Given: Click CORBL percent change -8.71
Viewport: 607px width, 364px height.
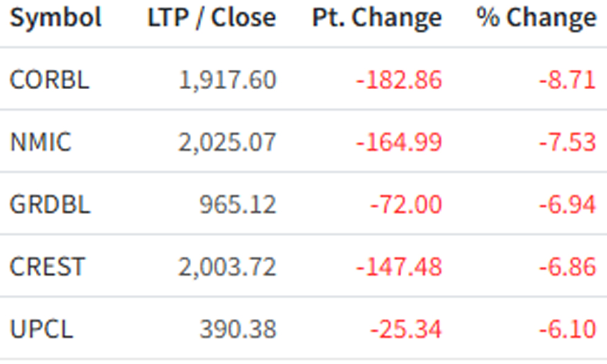Looking at the screenshot, I should [x=567, y=79].
